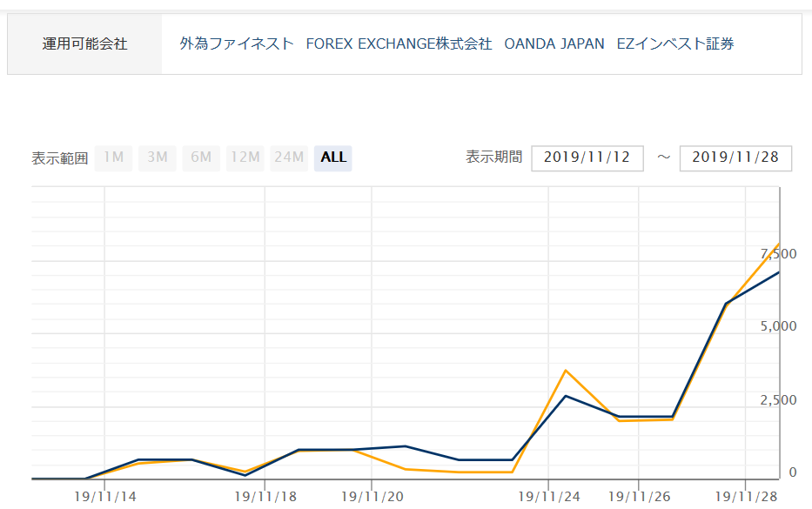This screenshot has width=812, height=509.
Task: Click the 19/11/14 axis label
Action: (x=105, y=497)
